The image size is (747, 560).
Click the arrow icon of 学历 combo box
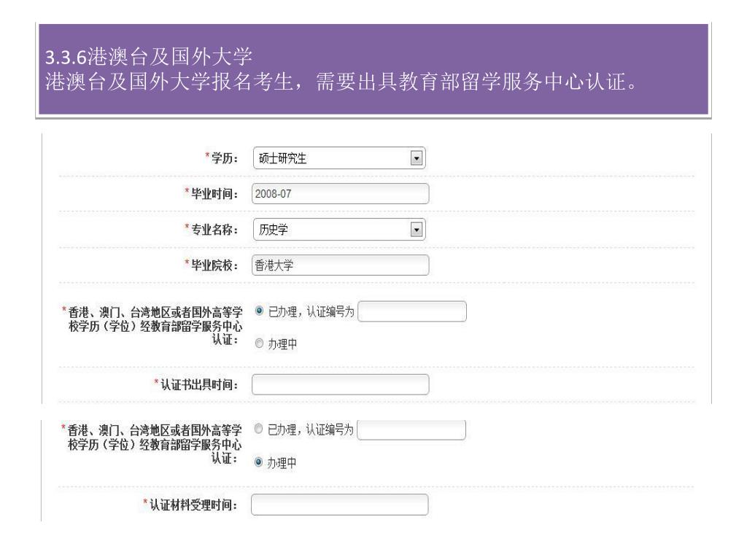(417, 158)
